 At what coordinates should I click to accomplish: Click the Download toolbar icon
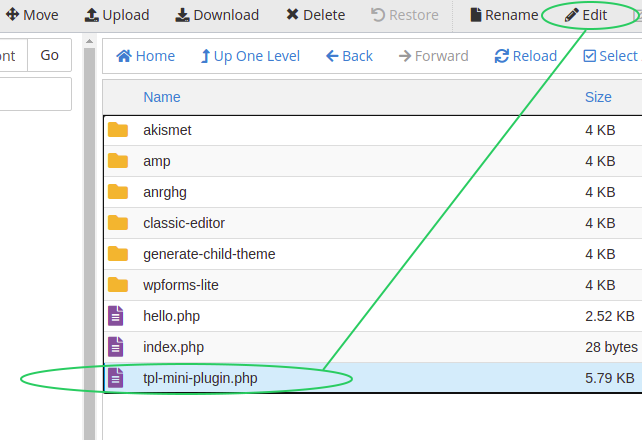pyautogui.click(x=182, y=15)
